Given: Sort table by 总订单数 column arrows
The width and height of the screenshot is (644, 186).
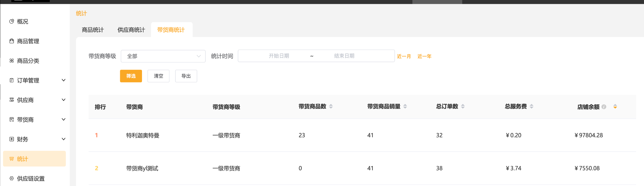Looking at the screenshot, I should [463, 106].
